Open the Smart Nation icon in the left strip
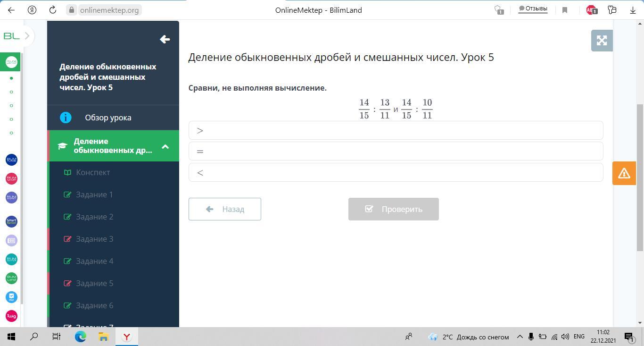 (11, 221)
